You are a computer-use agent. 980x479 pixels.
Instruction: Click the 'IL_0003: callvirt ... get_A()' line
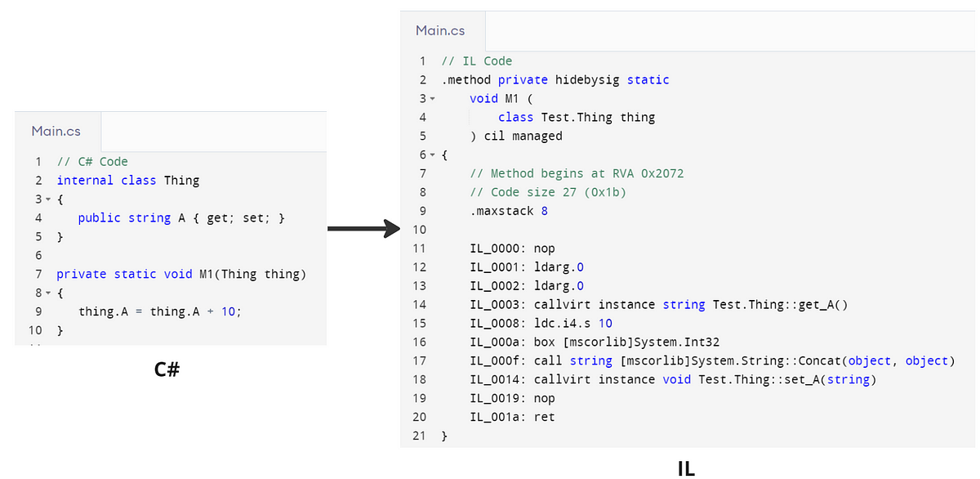click(x=659, y=305)
